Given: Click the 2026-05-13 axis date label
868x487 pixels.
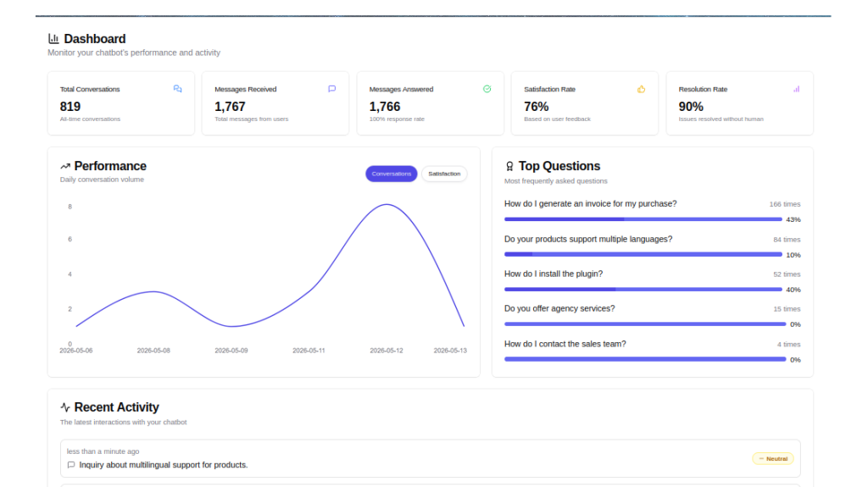Looking at the screenshot, I should point(450,351).
